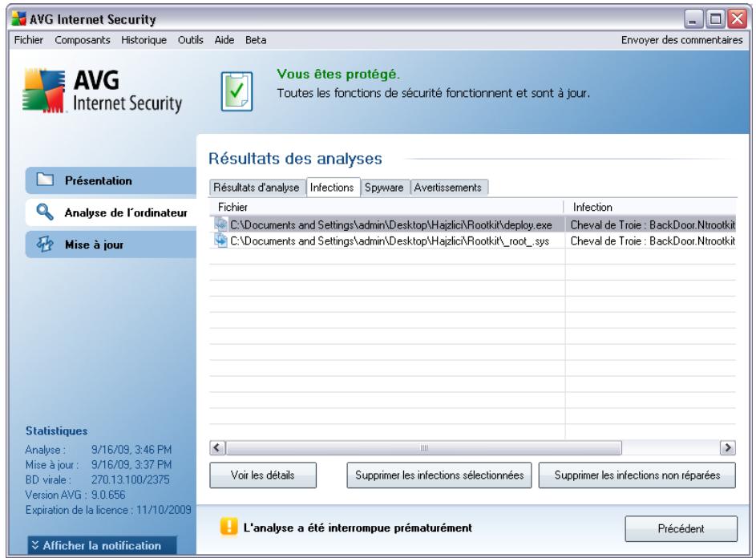The height and width of the screenshot is (558, 756).
Task: Switch to the Spyware tab
Action: 384,188
